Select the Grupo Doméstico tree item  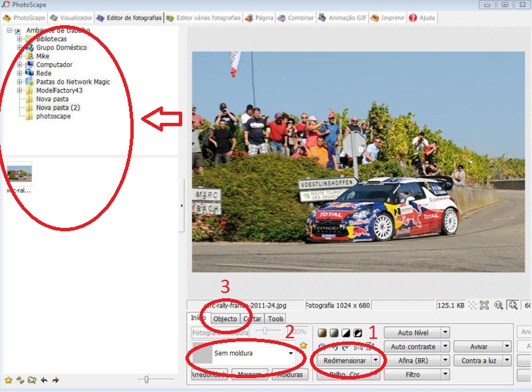pyautogui.click(x=61, y=47)
